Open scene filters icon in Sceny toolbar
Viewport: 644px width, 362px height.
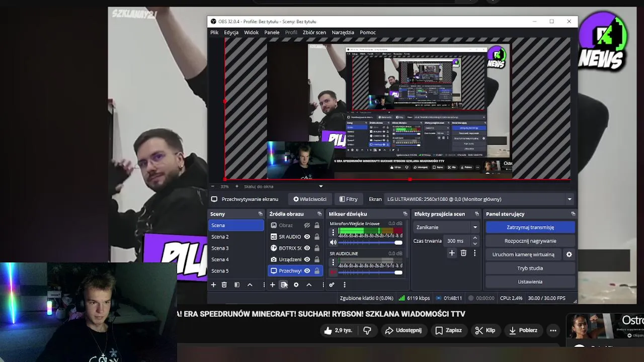point(236,285)
